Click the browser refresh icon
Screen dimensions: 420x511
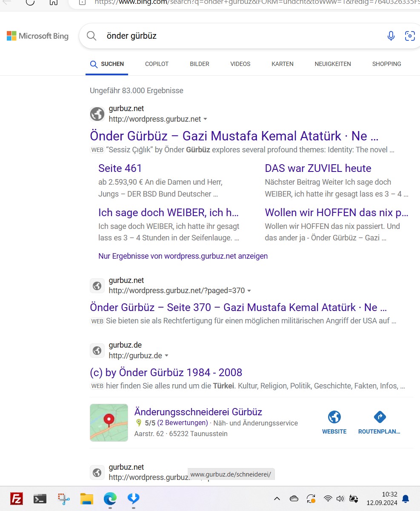(x=30, y=2)
